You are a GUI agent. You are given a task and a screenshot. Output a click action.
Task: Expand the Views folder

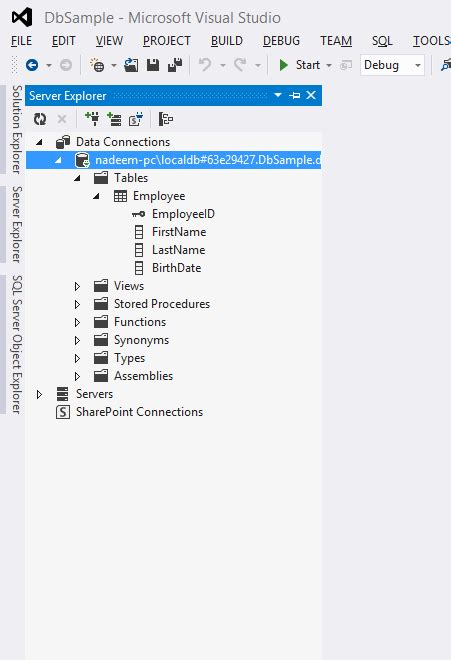77,287
